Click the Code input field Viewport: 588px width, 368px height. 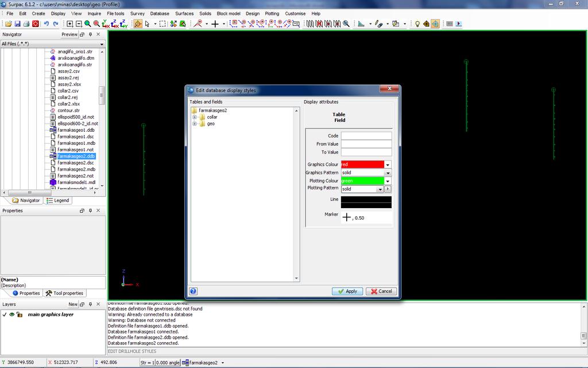366,136
